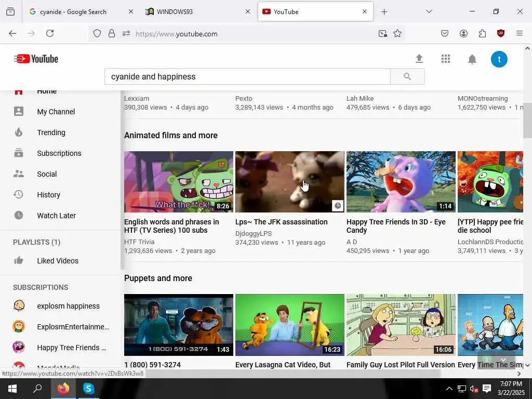Open Happy Tree Friends subscription
This screenshot has height=399, width=532.
pyautogui.click(x=71, y=348)
